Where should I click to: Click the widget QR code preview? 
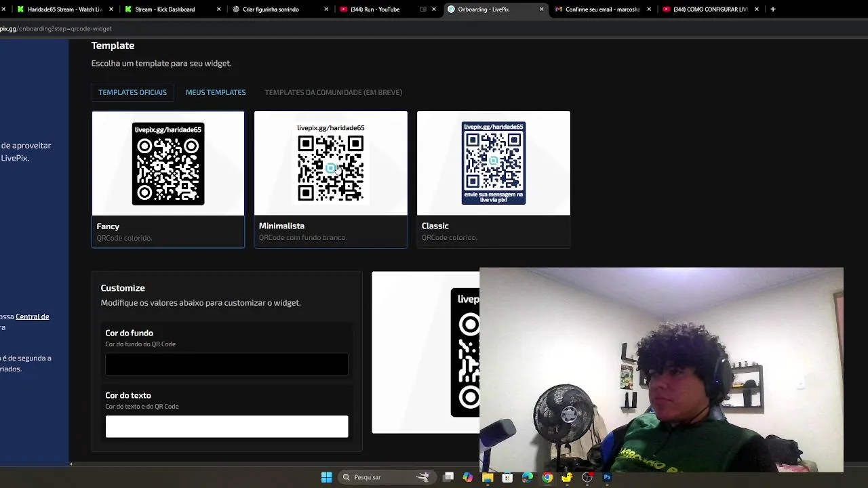click(x=465, y=352)
